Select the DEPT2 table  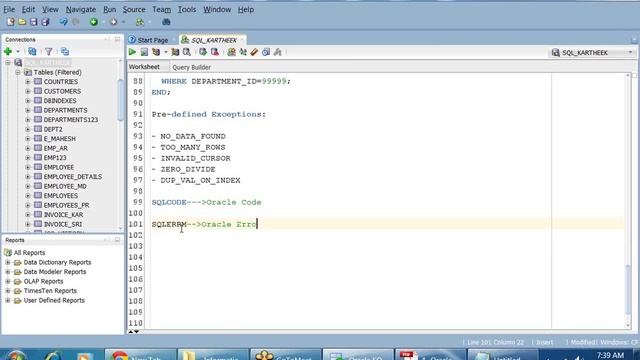click(x=53, y=129)
